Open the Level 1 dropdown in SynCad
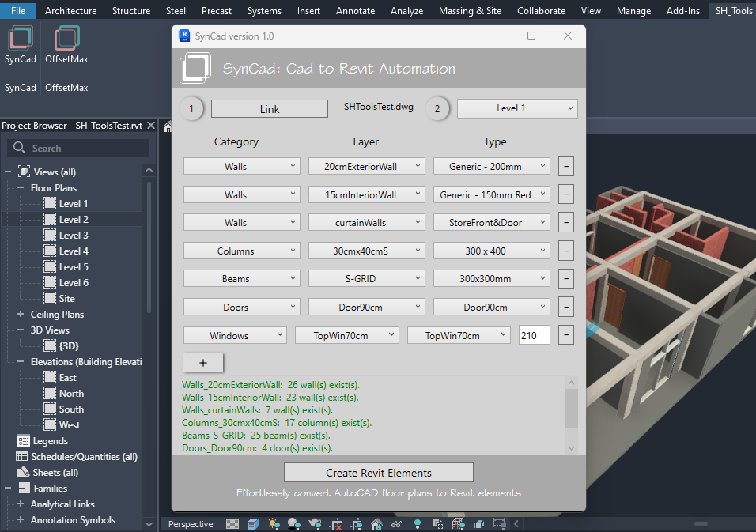The width and height of the screenshot is (756, 532). click(517, 108)
